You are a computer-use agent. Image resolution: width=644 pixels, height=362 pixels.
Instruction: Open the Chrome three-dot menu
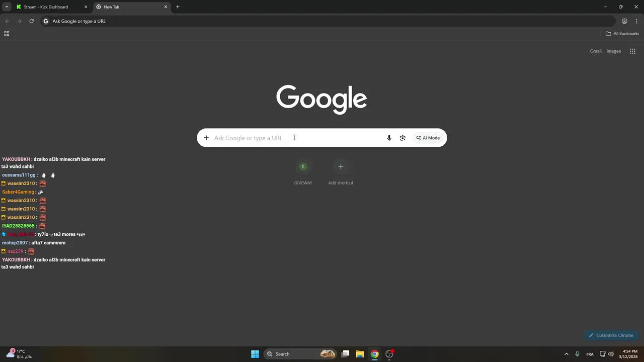click(636, 21)
